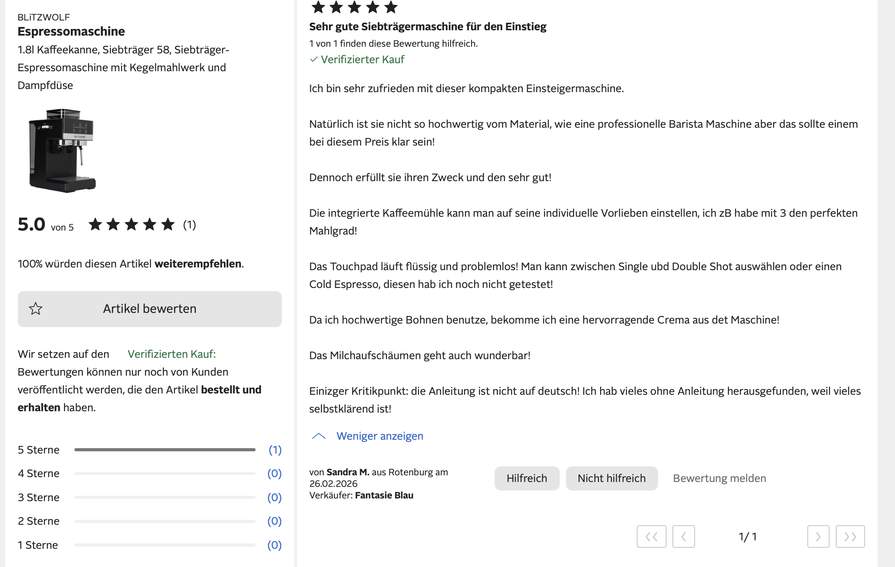Mark the review as Hilfreich
Image resolution: width=895 pixels, height=567 pixels.
527,478
